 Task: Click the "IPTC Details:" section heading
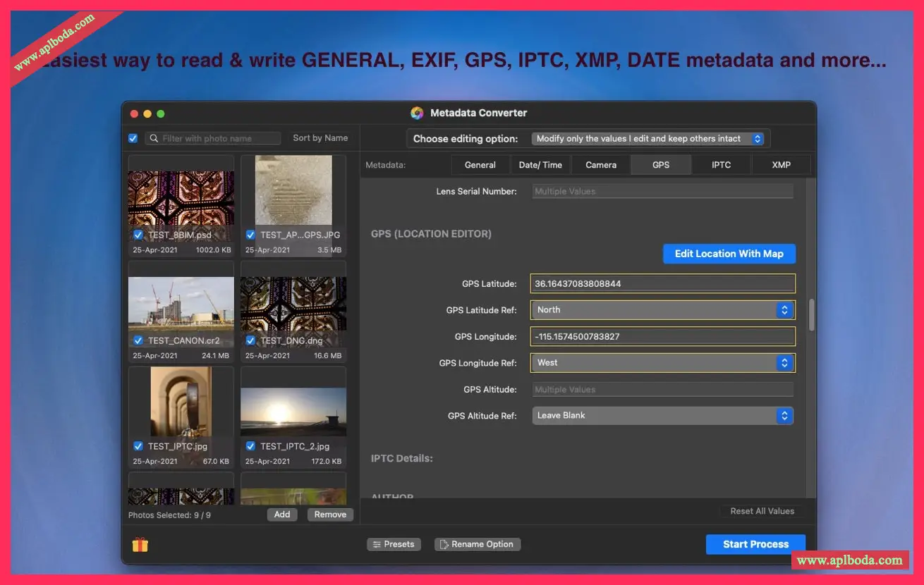(x=402, y=459)
